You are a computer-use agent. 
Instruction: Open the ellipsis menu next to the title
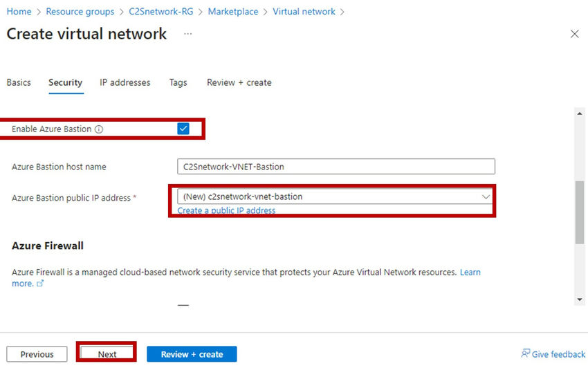click(187, 34)
